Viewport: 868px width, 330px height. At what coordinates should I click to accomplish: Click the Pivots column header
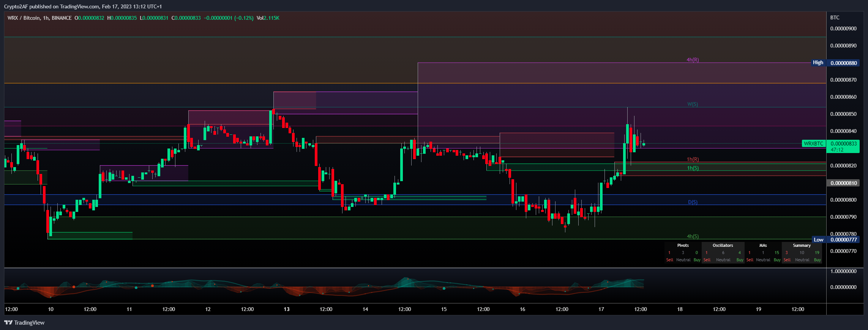point(683,245)
